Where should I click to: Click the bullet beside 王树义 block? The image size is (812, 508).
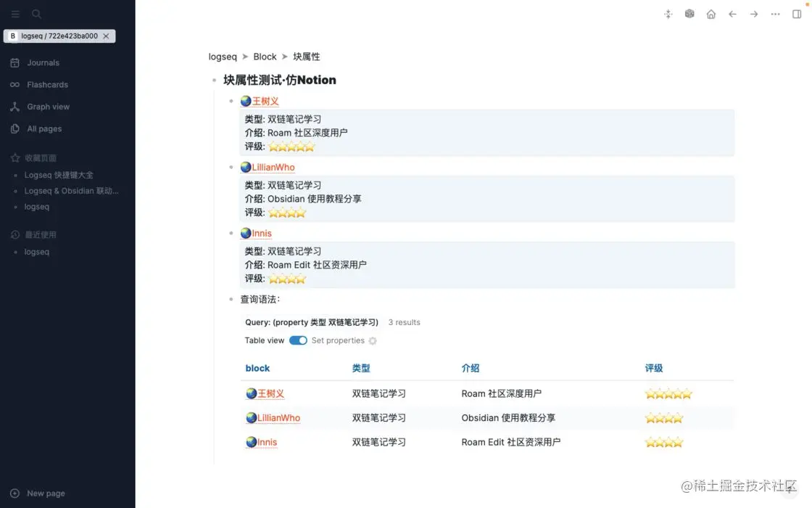(x=231, y=101)
